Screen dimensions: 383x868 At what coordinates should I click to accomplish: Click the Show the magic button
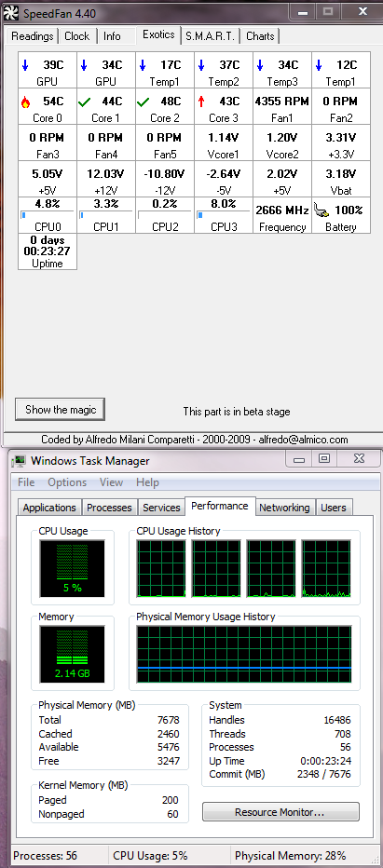(x=60, y=410)
